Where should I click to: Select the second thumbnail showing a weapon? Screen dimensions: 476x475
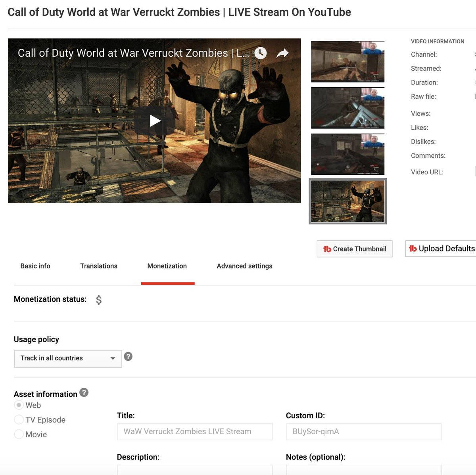[x=348, y=108]
